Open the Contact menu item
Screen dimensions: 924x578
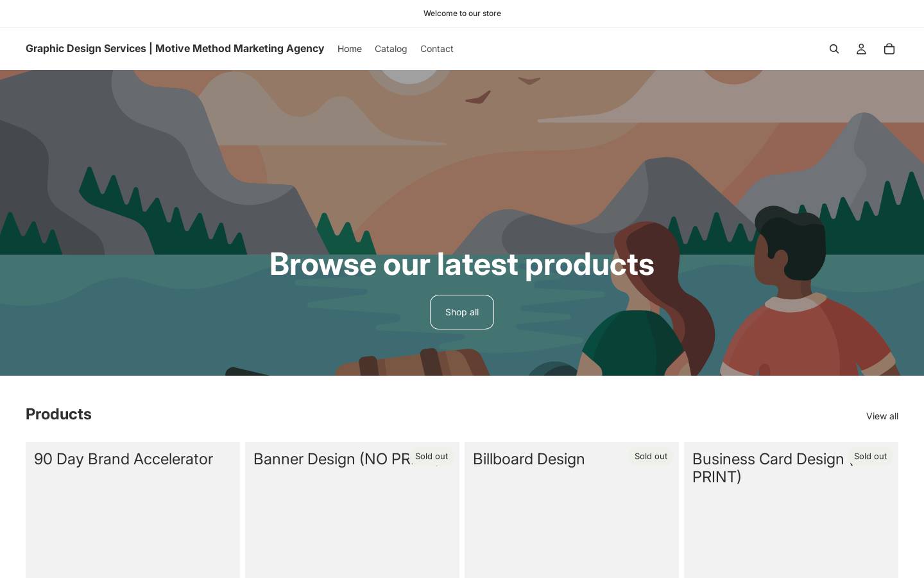point(437,49)
